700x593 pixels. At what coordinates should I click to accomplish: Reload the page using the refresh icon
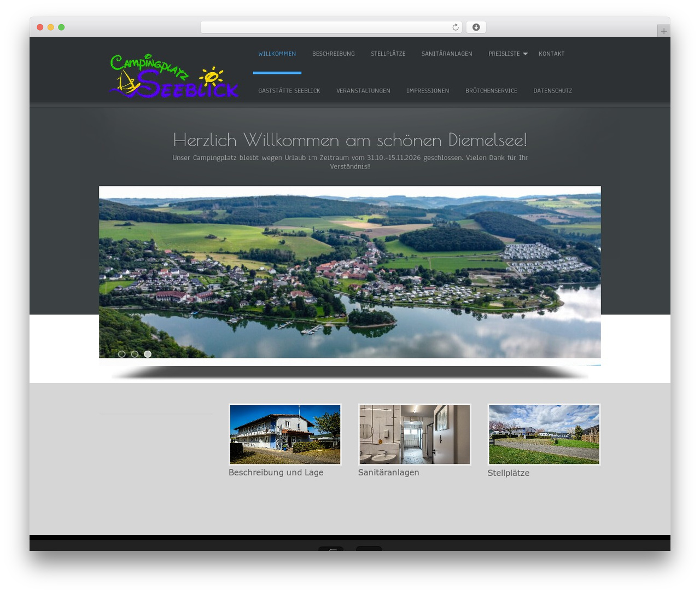456,27
